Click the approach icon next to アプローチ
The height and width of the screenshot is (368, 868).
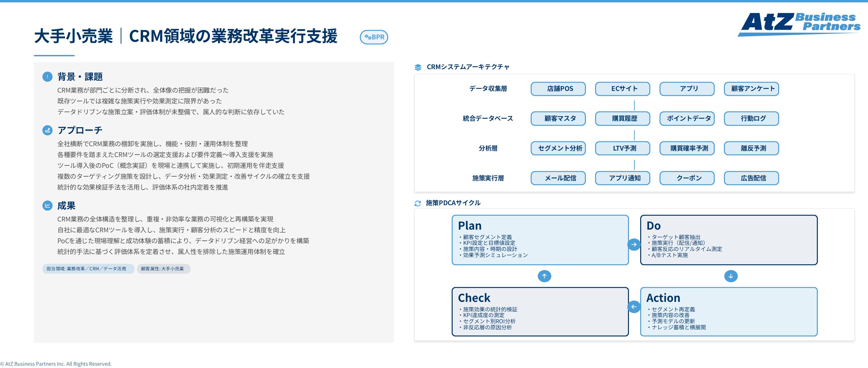[47, 130]
